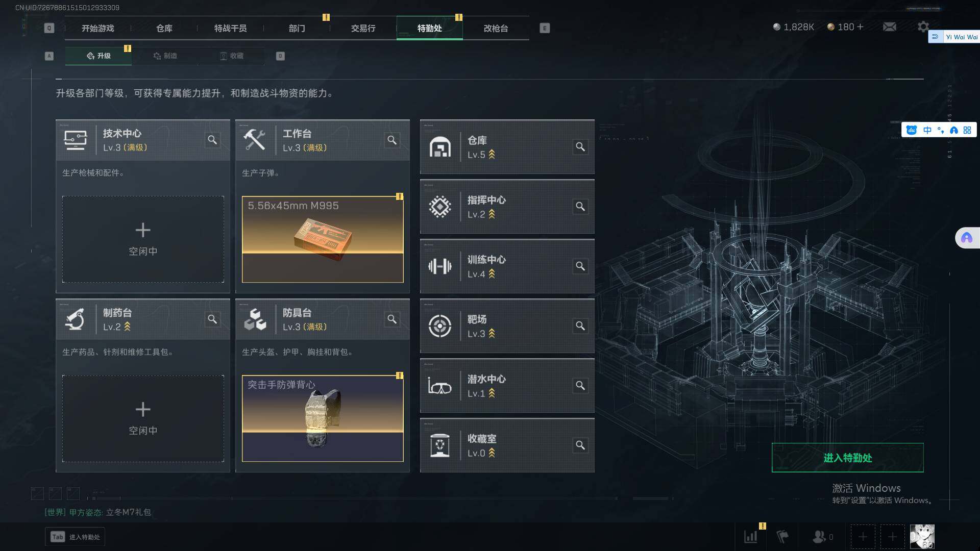Collect the 突击手防弹背心 vest card
This screenshot has width=980, height=551.
pos(323,418)
